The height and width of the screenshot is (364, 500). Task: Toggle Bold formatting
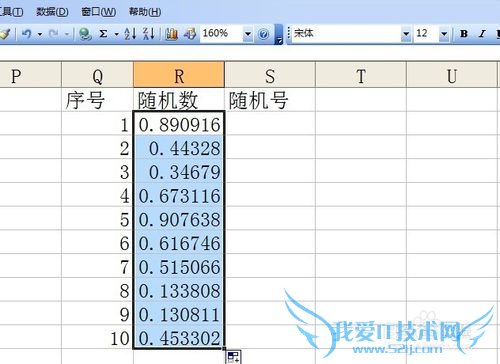[464, 34]
